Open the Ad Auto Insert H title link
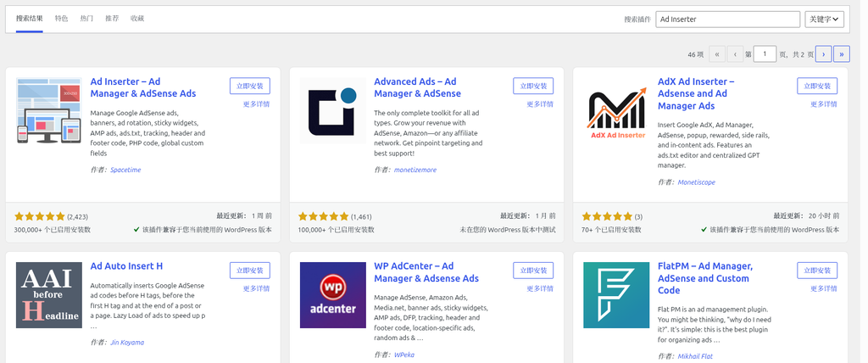The width and height of the screenshot is (868, 363). coord(126,266)
